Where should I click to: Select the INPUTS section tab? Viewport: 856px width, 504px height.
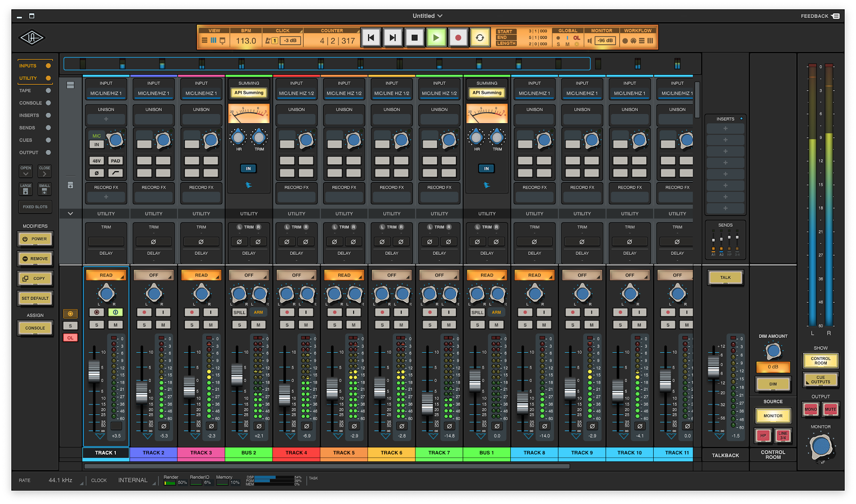click(35, 66)
